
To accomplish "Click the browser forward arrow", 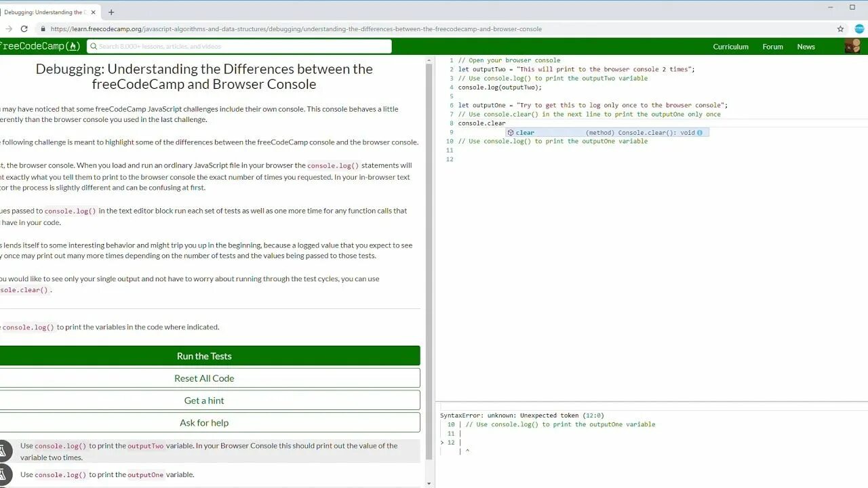I will click(8, 29).
